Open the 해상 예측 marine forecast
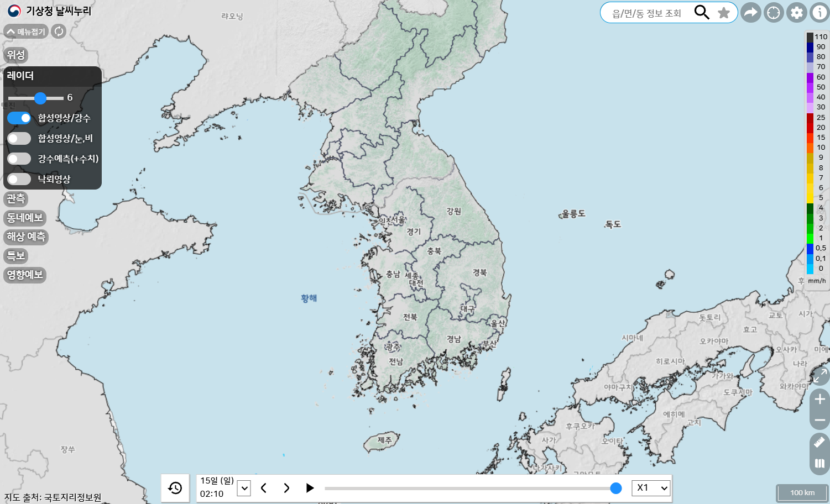The height and width of the screenshot is (504, 830). coord(25,237)
